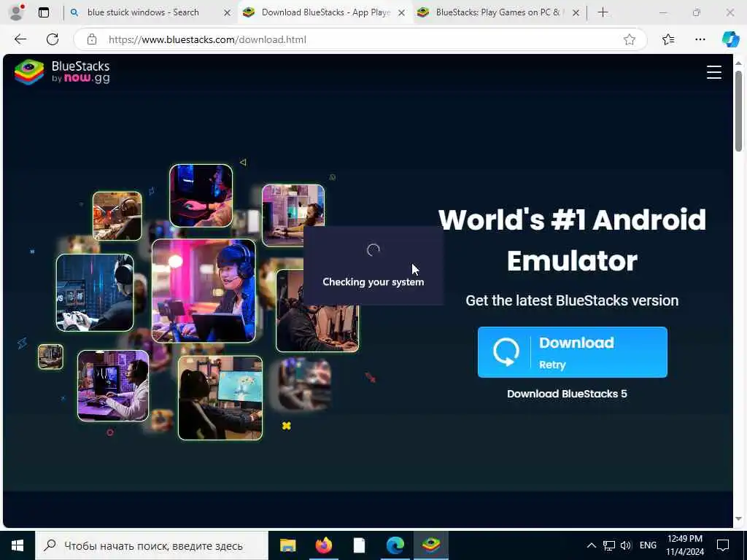This screenshot has width=747, height=560.
Task: Focus the bluestacks.com address bar
Action: [360, 39]
